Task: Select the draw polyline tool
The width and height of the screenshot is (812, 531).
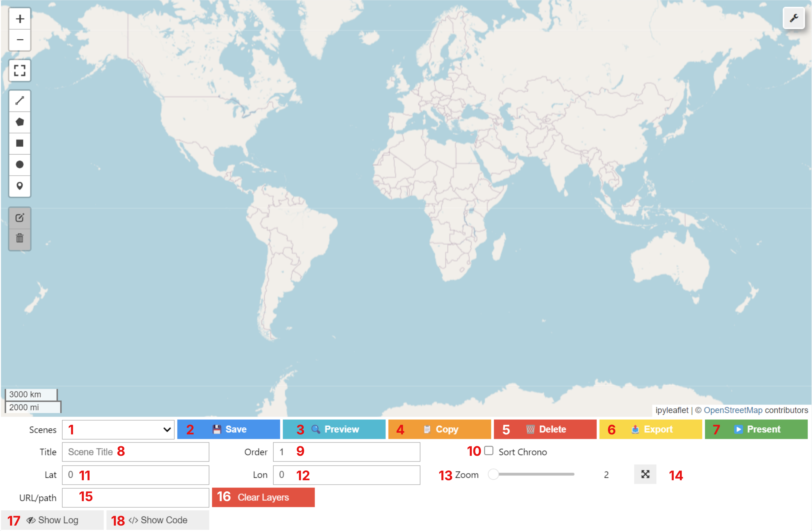Action: [20, 101]
